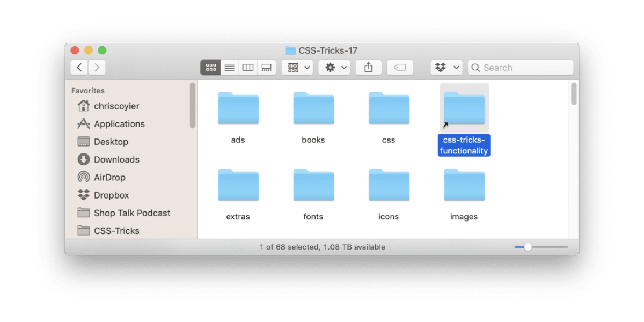Click the Edit Tags button
644x322 pixels.
[x=400, y=68]
